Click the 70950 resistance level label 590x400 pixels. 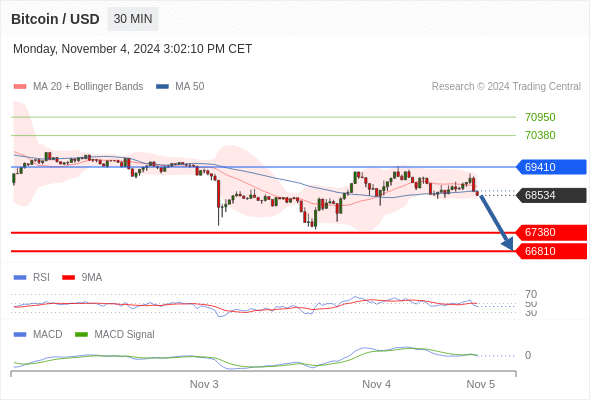(x=540, y=117)
